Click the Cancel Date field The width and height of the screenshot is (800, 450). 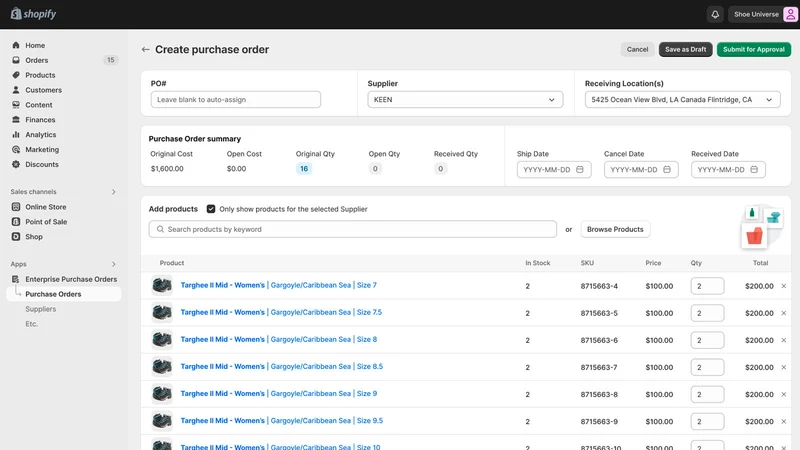641,169
